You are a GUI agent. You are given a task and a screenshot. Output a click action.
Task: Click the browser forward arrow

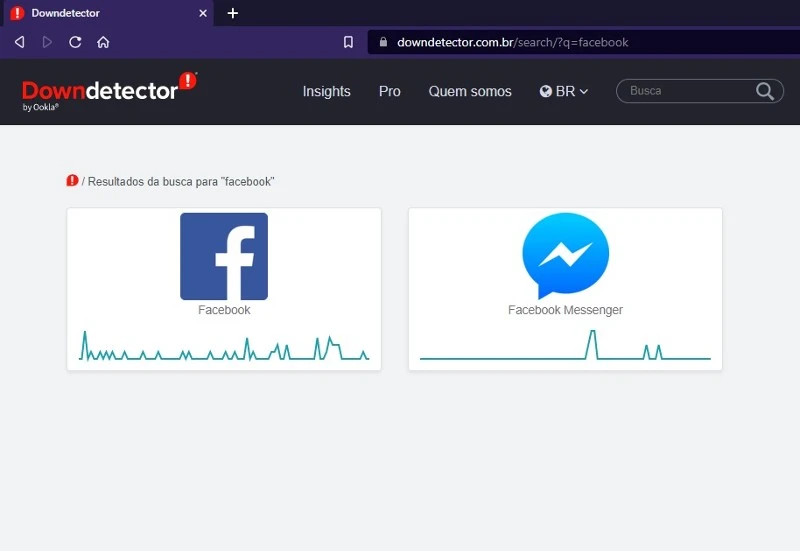coord(47,42)
